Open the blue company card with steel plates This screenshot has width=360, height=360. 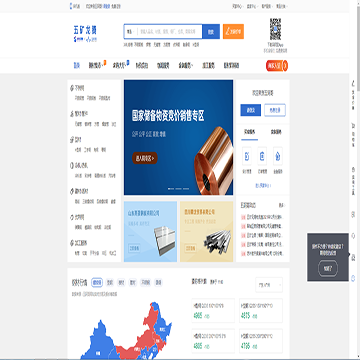pos(150,232)
